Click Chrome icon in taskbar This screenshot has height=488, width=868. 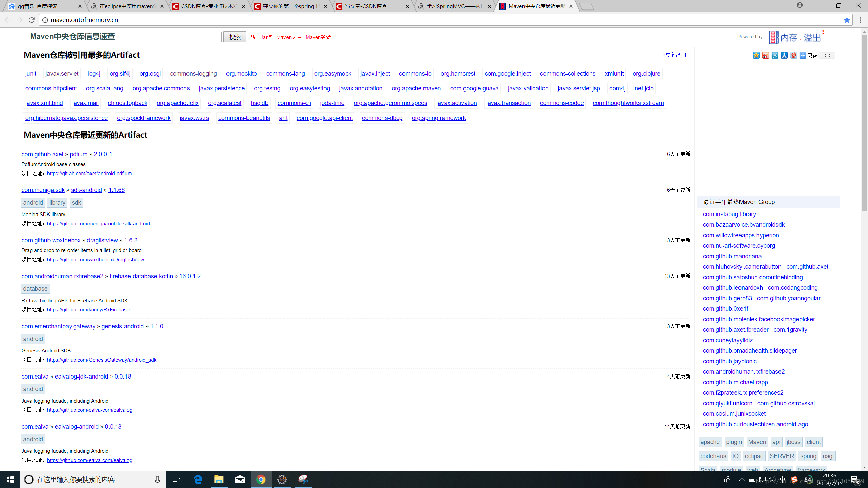click(261, 480)
